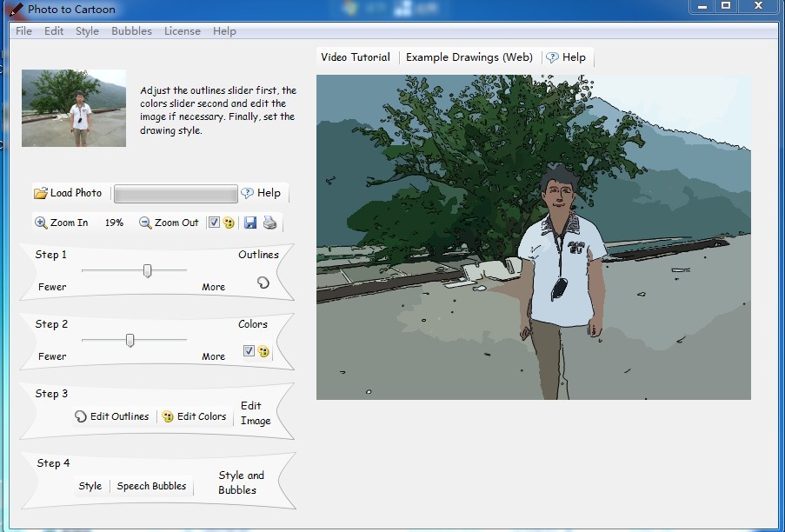Open Example Drawings (Web) link
This screenshot has width=785, height=532.
469,57
